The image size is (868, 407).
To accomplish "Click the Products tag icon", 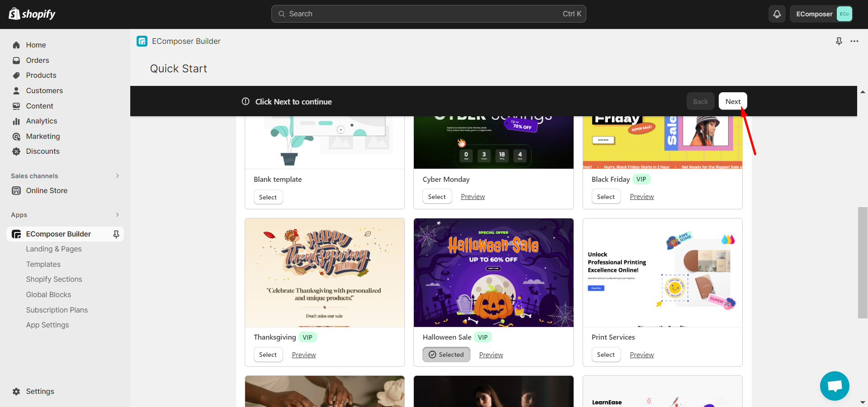I will (x=16, y=75).
